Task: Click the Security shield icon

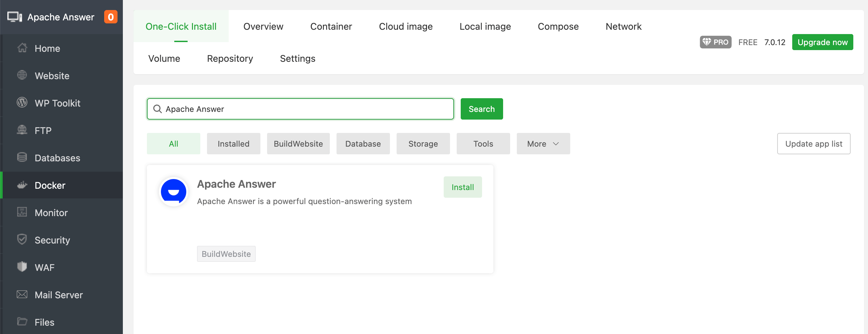Action: pyautogui.click(x=22, y=239)
